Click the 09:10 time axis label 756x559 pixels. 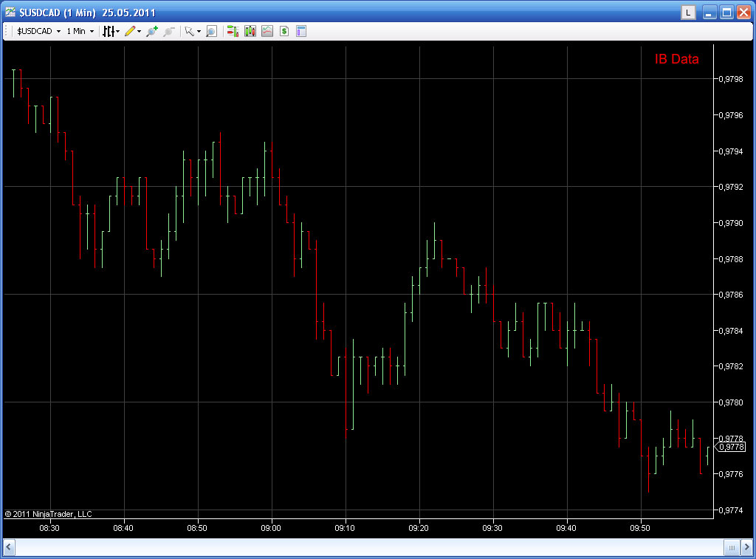pos(345,528)
